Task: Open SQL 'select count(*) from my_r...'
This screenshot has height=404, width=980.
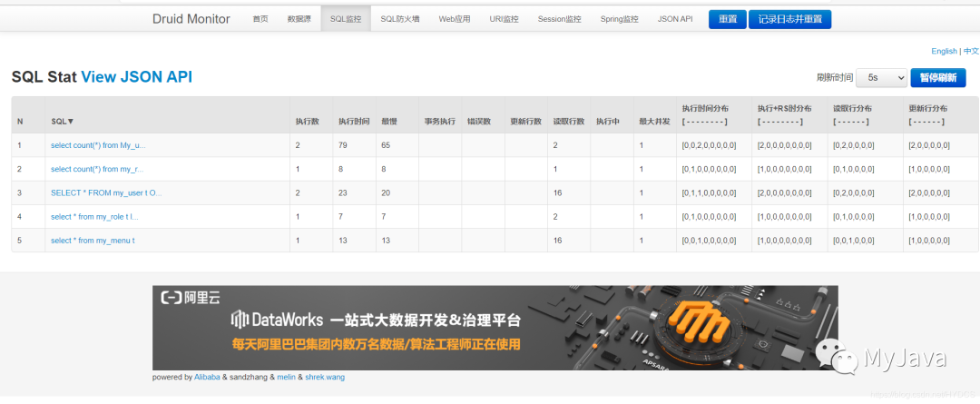Action: pyautogui.click(x=97, y=169)
